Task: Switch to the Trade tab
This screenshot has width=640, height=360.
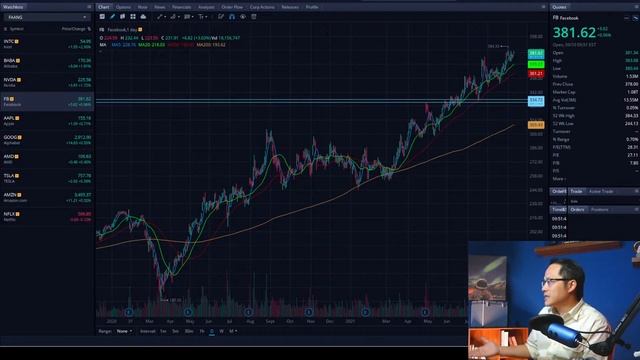Action: click(576, 191)
